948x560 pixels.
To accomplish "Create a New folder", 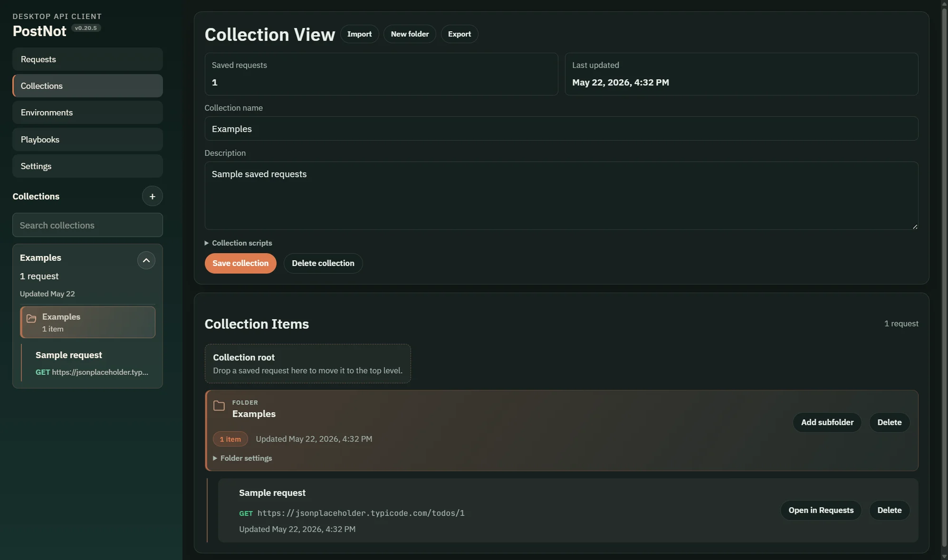I will 410,34.
